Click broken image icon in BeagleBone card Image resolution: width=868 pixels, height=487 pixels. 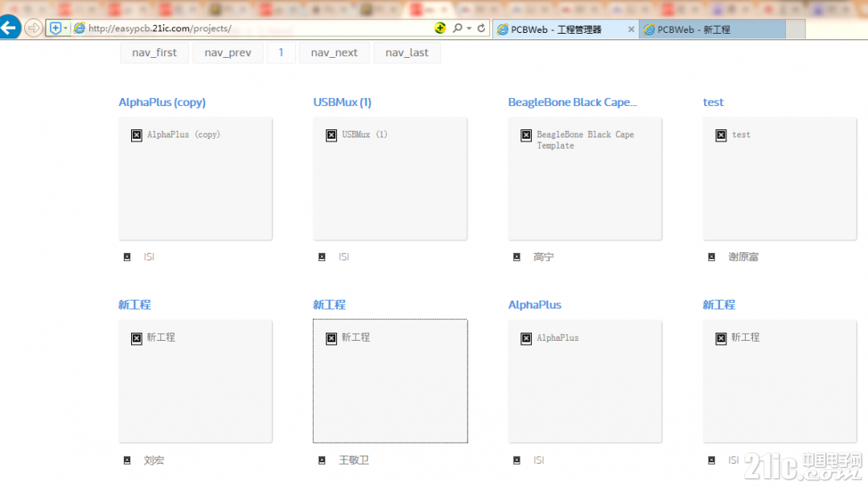coord(526,136)
